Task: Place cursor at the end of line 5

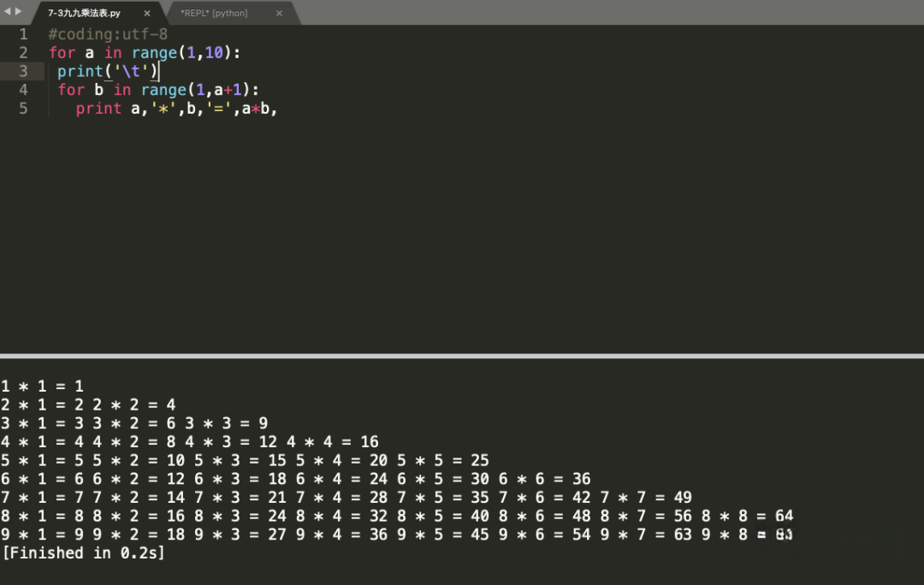Action: [280, 109]
